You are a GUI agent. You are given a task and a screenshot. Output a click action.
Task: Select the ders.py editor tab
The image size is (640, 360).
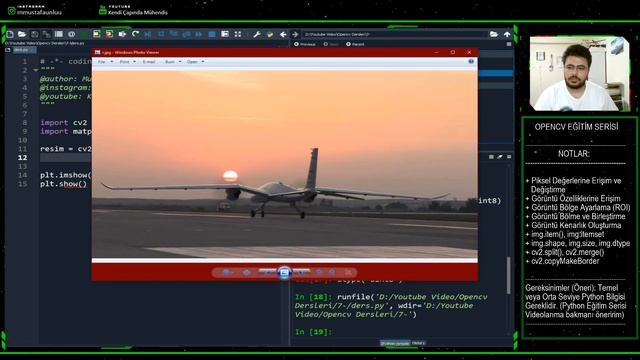click(x=24, y=50)
